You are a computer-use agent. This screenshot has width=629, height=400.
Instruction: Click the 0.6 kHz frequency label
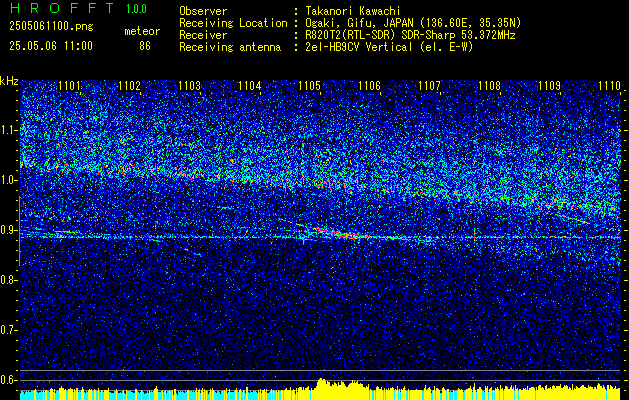[x=7, y=380]
